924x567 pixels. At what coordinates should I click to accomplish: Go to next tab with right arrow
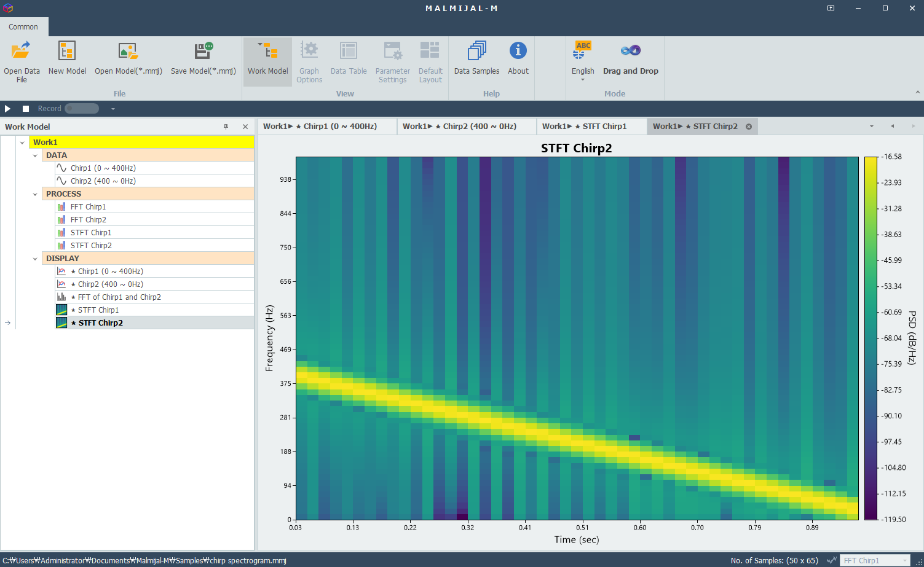pos(913,127)
